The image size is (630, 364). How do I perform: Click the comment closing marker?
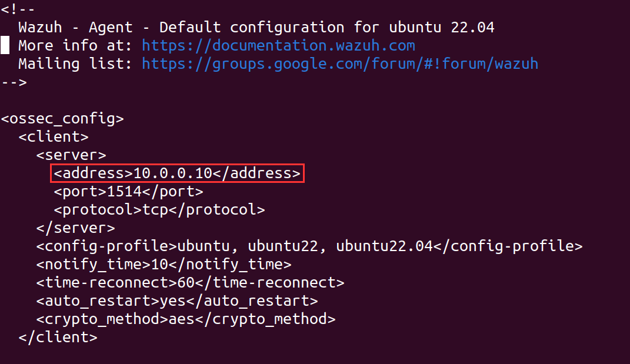coord(14,82)
